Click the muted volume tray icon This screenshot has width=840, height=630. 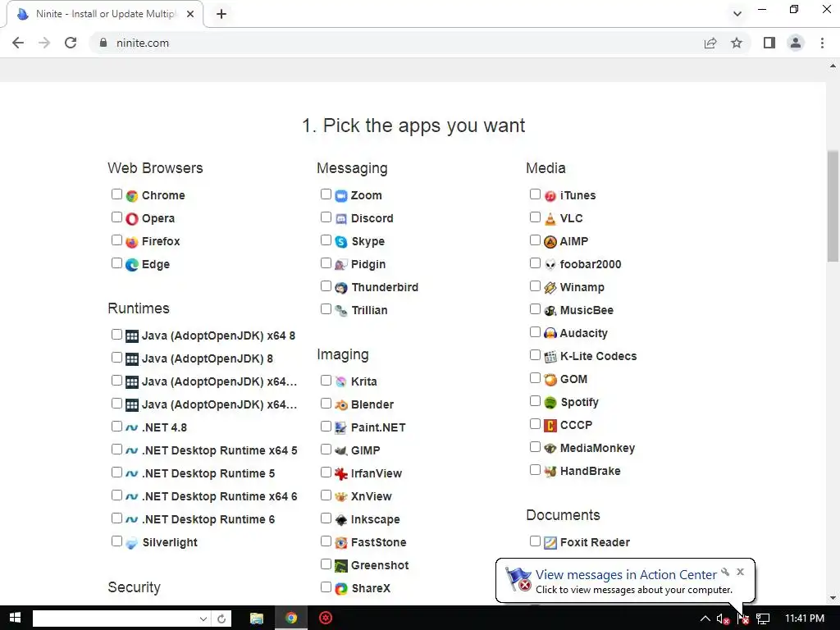tap(723, 619)
